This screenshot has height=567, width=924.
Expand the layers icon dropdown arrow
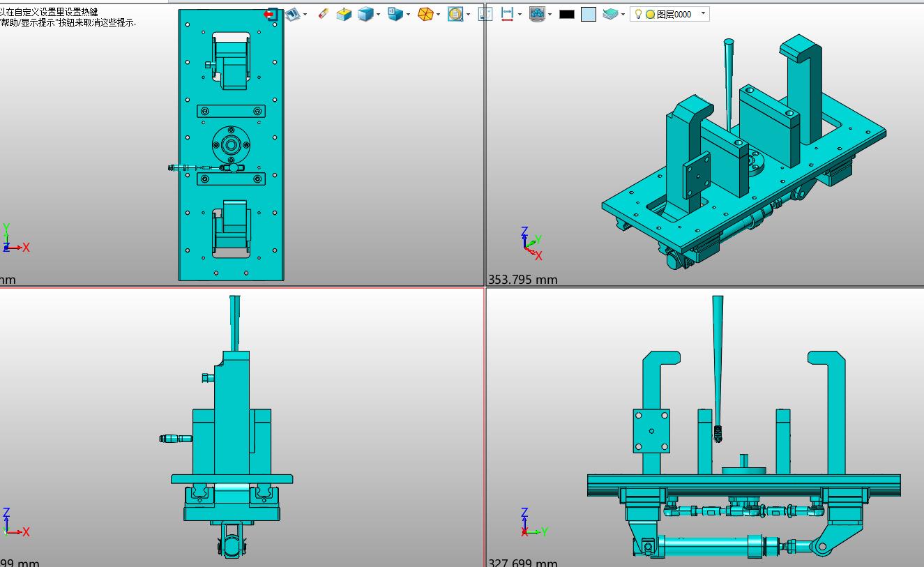point(623,14)
